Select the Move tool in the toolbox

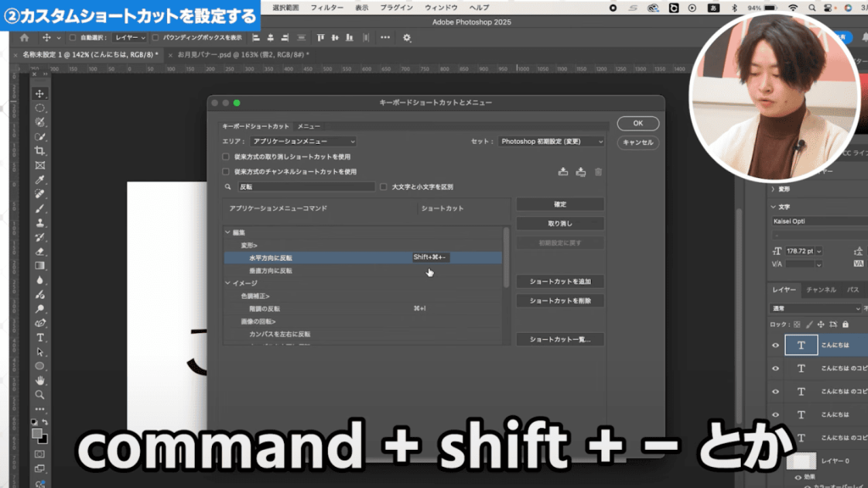point(40,93)
